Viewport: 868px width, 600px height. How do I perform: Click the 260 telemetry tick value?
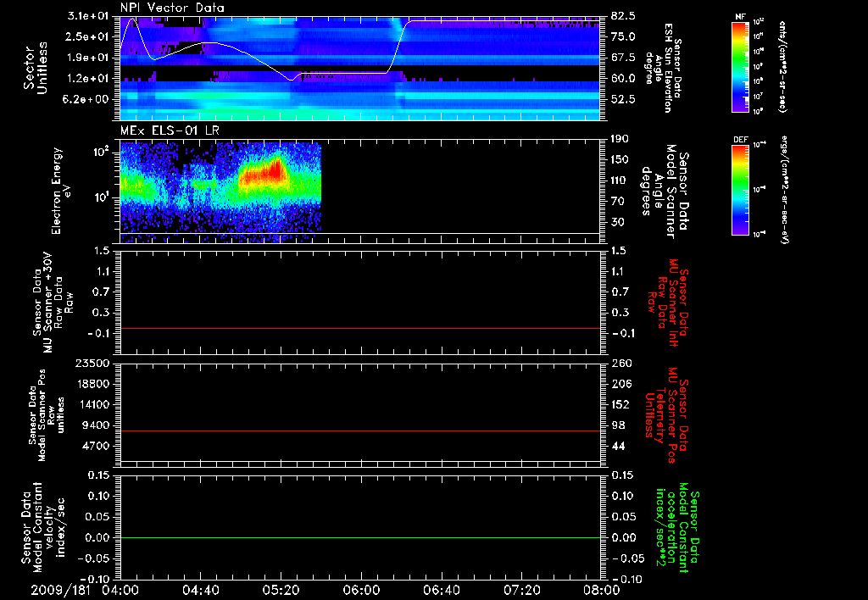tap(621, 364)
